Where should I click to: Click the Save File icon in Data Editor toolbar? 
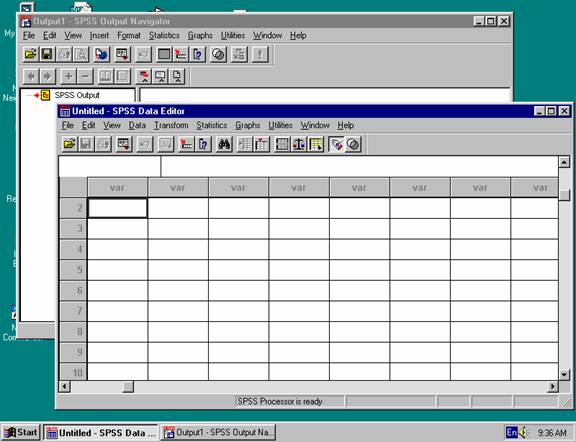coord(86,144)
